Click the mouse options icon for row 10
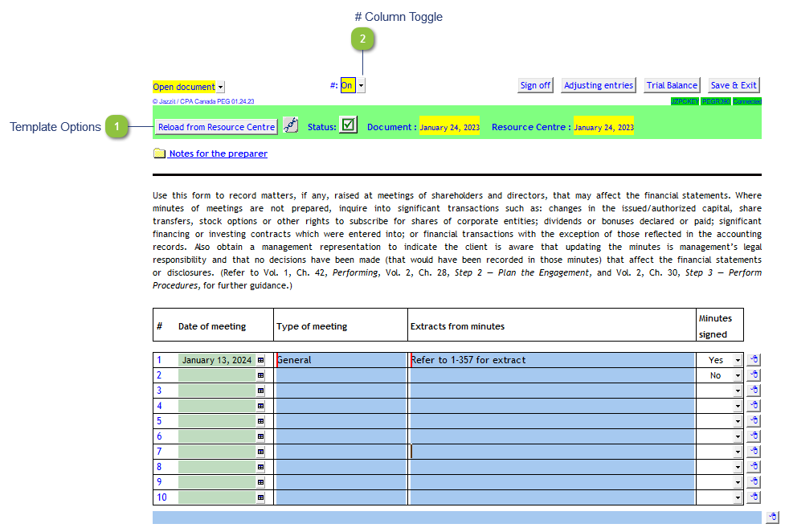Screen dimensions: 789x532 point(754,497)
